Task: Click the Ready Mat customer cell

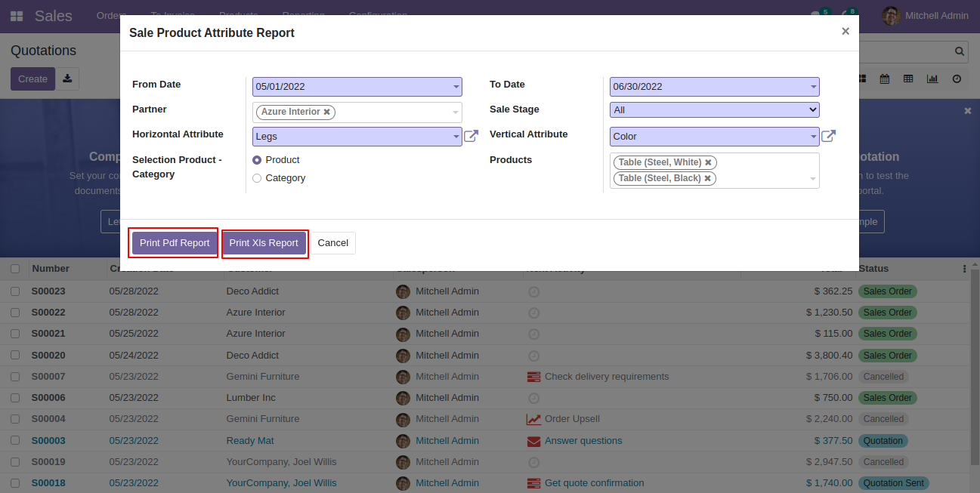Action: pos(250,441)
